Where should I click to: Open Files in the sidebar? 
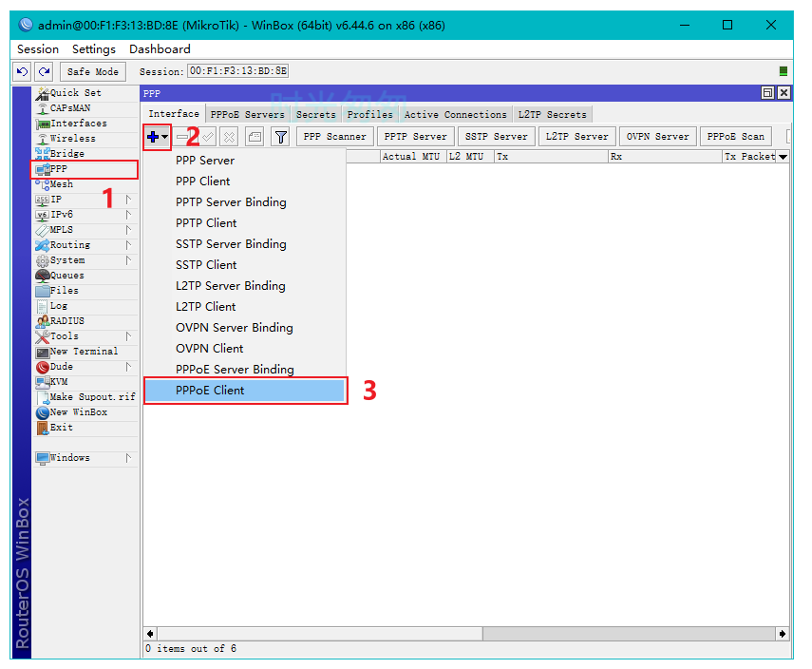(85, 290)
